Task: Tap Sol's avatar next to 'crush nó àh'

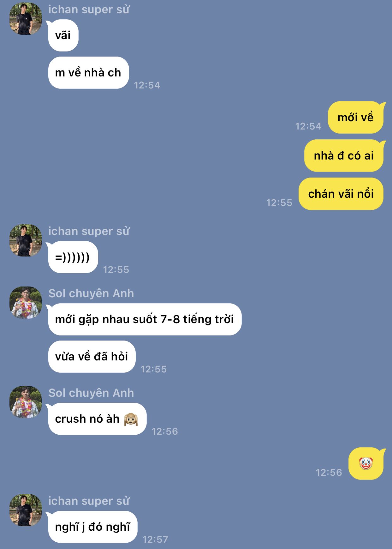Action: point(26,402)
